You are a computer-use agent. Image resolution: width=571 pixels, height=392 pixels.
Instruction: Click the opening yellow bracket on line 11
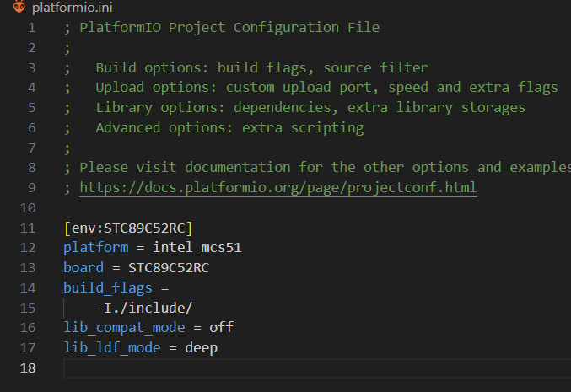pyautogui.click(x=67, y=228)
